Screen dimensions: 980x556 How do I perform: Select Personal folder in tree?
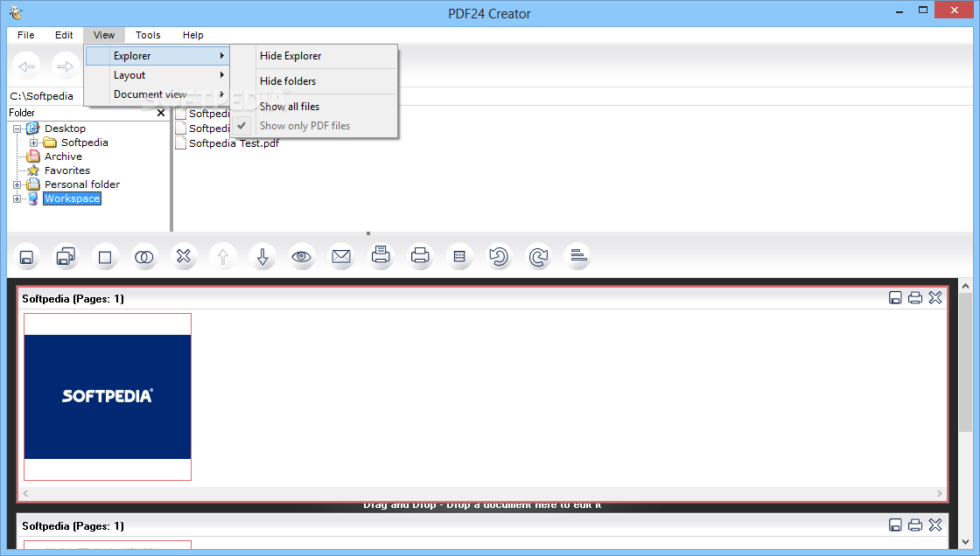point(82,184)
